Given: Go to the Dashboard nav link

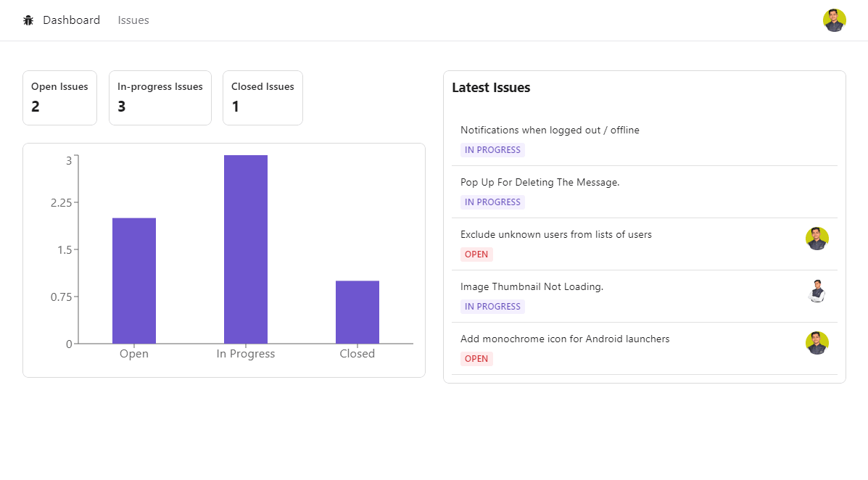Looking at the screenshot, I should [71, 20].
